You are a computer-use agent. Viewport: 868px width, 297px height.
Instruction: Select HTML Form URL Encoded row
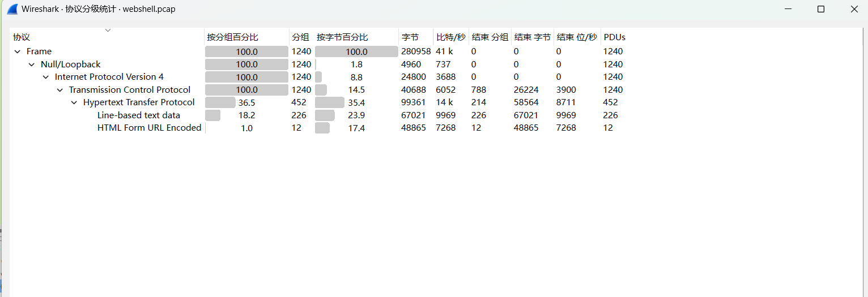pos(150,128)
